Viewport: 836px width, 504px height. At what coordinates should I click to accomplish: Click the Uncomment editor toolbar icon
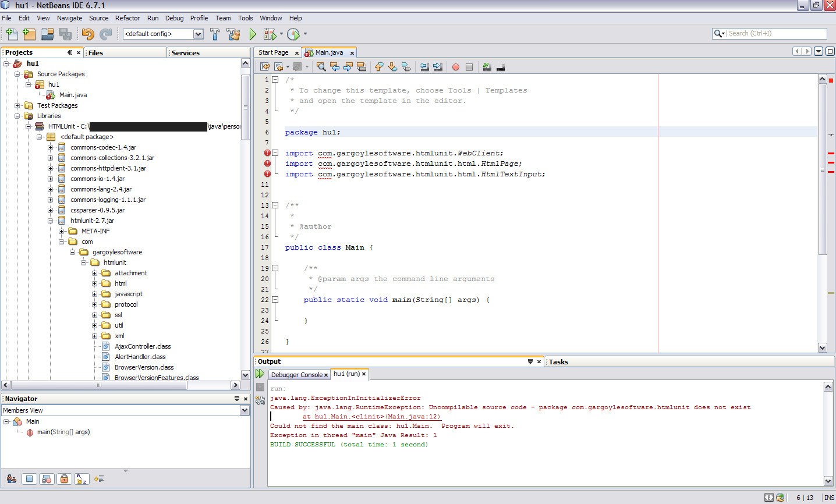[x=501, y=67]
